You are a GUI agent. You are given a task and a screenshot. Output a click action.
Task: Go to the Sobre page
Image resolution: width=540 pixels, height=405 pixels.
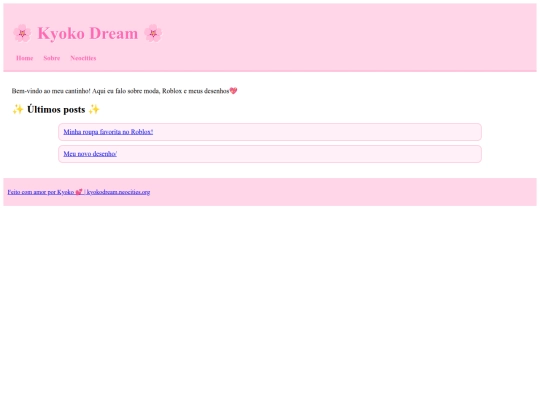click(x=52, y=58)
